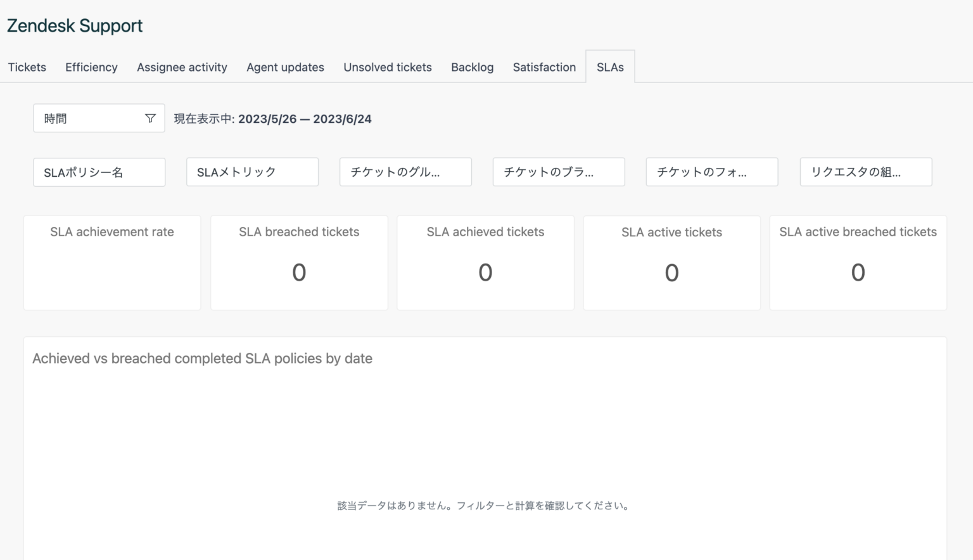Switch to the Efficiency tab
The height and width of the screenshot is (560, 973).
click(x=91, y=67)
